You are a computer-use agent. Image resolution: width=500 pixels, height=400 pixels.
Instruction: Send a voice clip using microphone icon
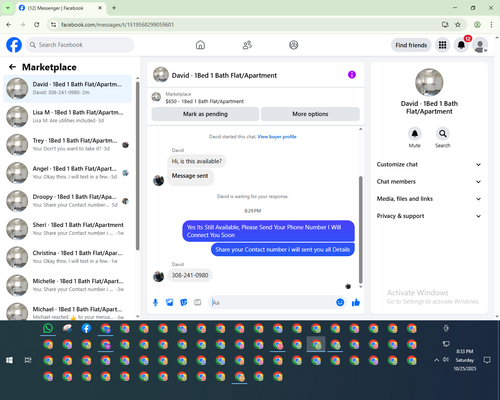155,302
